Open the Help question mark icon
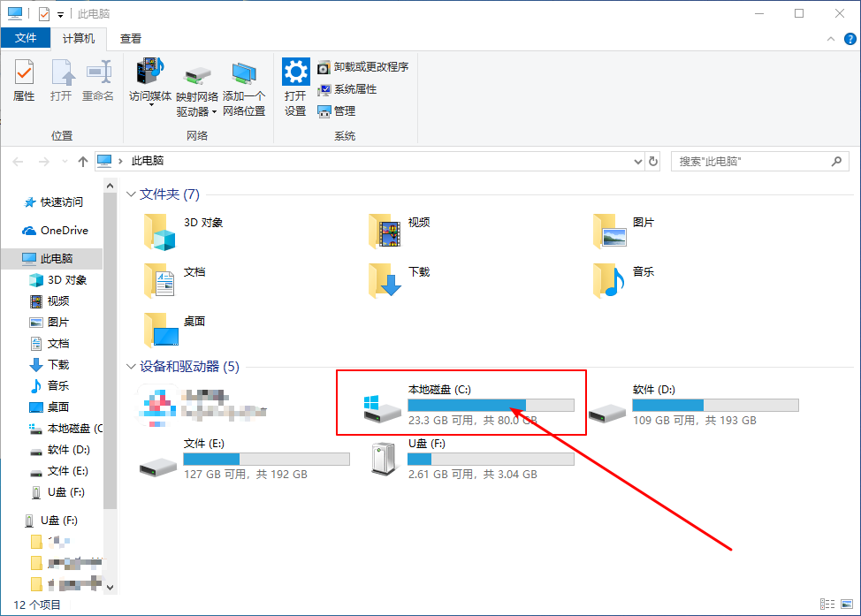 (x=850, y=39)
